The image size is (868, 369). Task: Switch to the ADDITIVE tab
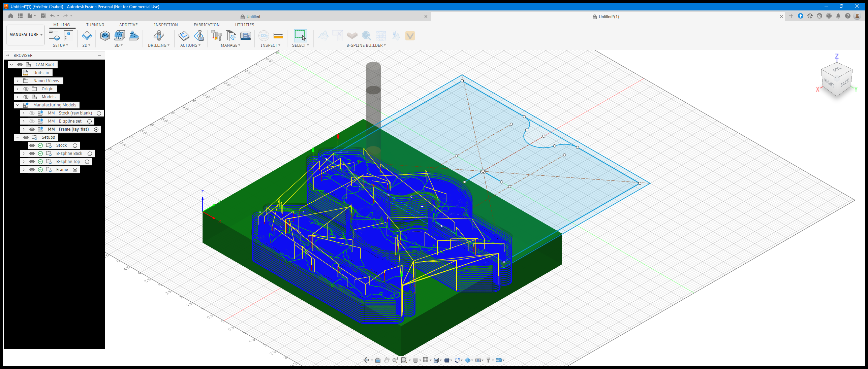[x=128, y=25]
